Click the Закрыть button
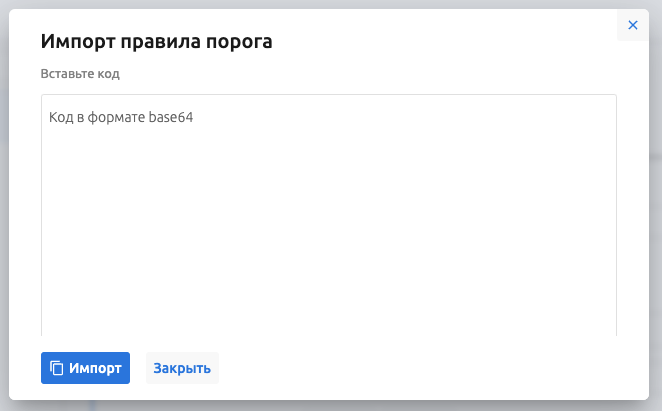Screen dimensions: 662x411 pyautogui.click(x=182, y=368)
